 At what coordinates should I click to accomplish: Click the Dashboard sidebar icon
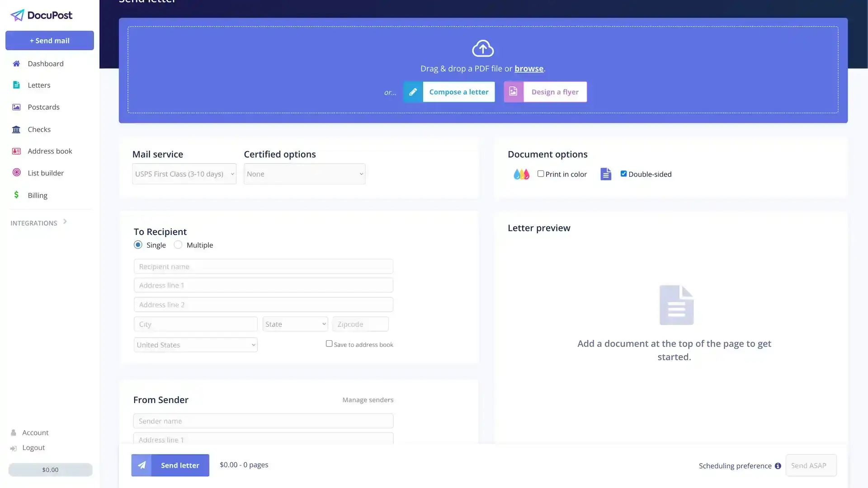(x=16, y=63)
